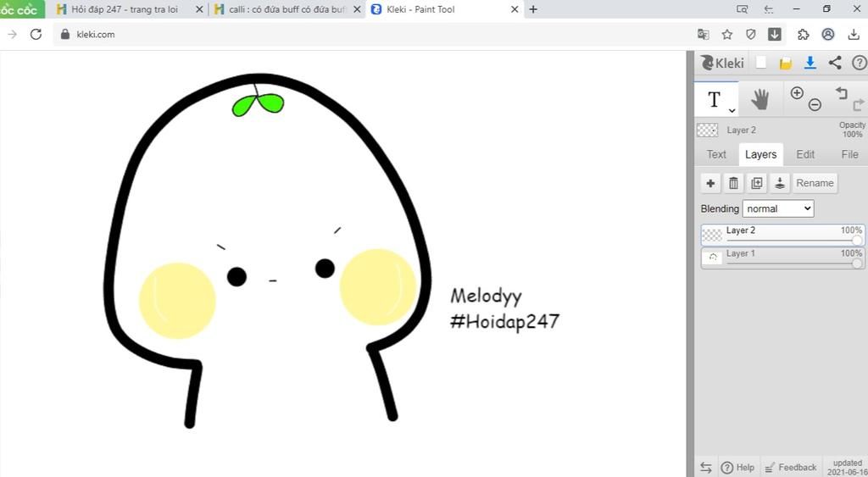Viewport: 868px width, 477px height.
Task: Switch to the Edit tab
Action: coord(805,154)
